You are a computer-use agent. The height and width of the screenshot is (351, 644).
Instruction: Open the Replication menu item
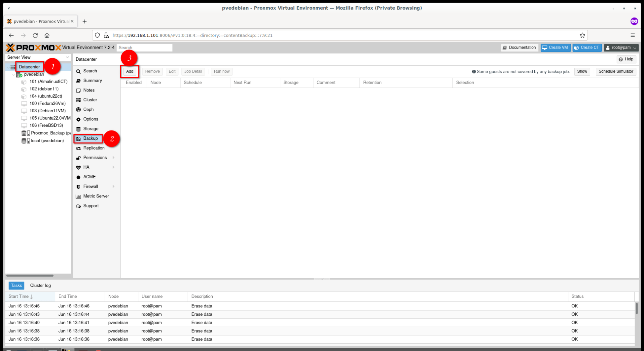pyautogui.click(x=94, y=148)
